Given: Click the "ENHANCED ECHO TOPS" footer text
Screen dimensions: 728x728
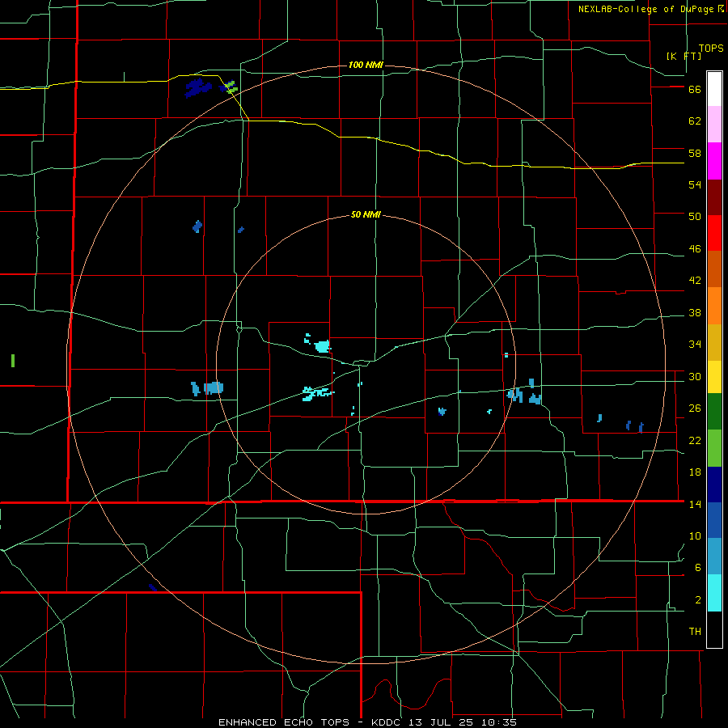Looking at the screenshot, I should (284, 722).
